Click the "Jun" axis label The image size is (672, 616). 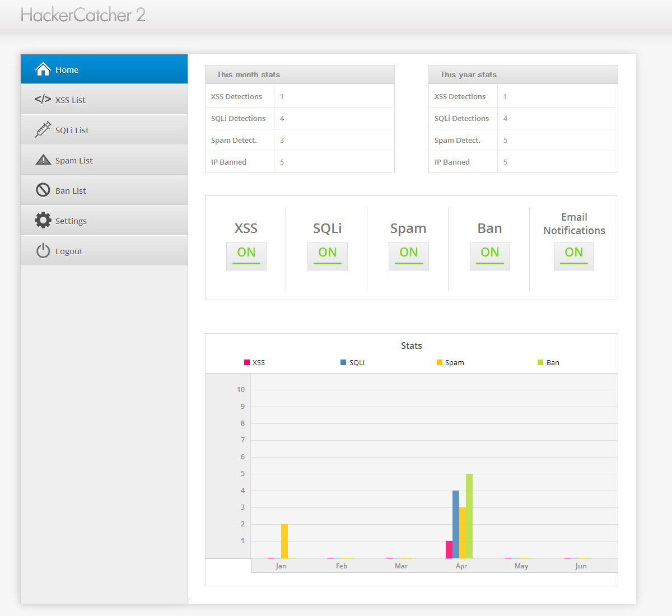click(581, 566)
